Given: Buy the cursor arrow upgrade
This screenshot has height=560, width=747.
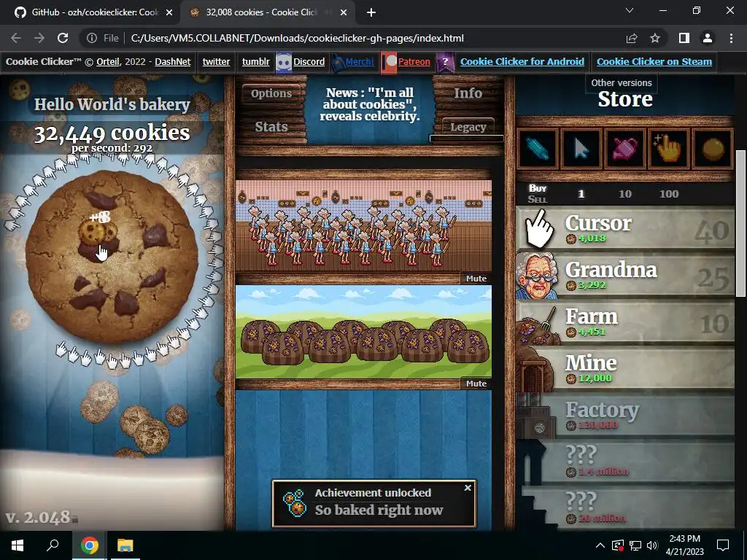Looking at the screenshot, I should point(581,149).
